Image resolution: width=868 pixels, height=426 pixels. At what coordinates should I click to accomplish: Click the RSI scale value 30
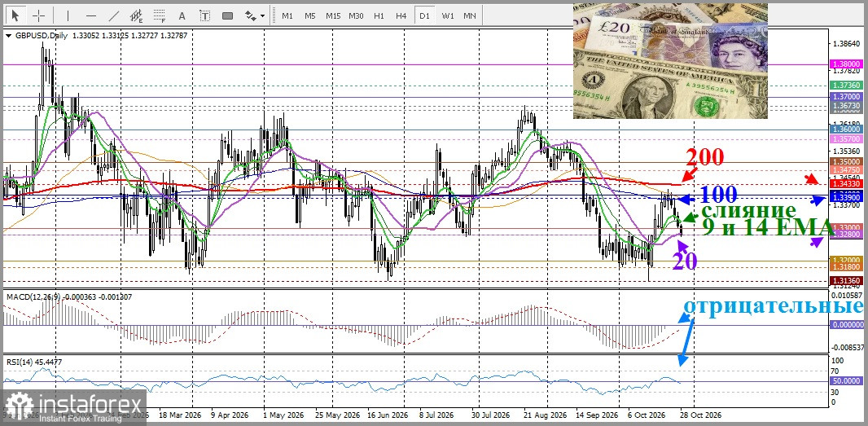[836, 393]
